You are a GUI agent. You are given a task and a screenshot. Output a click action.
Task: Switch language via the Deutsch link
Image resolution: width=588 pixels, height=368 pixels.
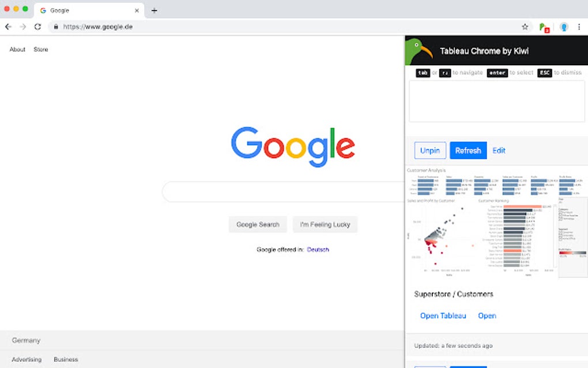click(x=318, y=249)
